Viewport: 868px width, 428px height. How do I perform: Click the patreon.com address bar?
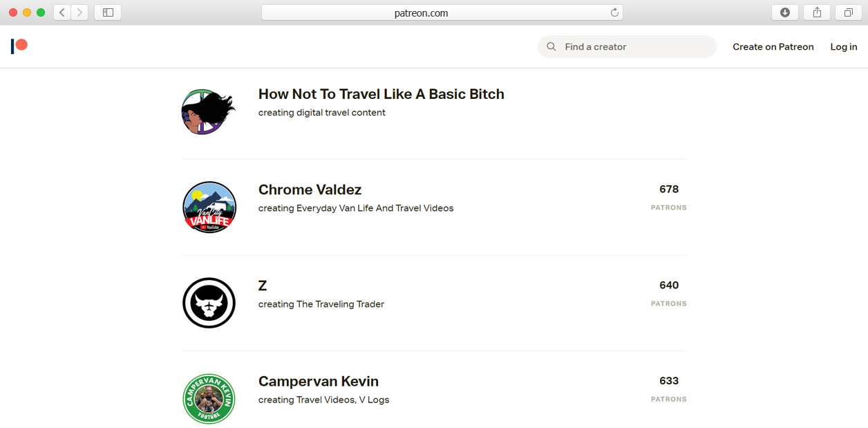[x=422, y=12]
